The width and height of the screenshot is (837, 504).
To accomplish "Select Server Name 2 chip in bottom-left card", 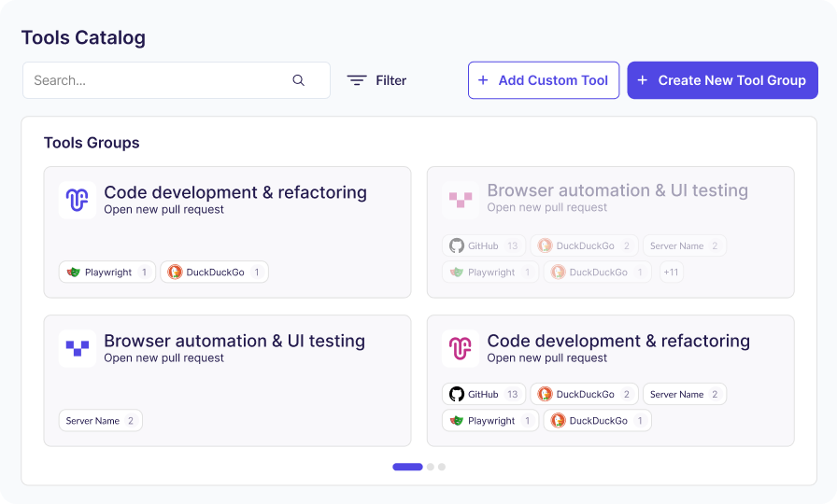I will 100,420.
